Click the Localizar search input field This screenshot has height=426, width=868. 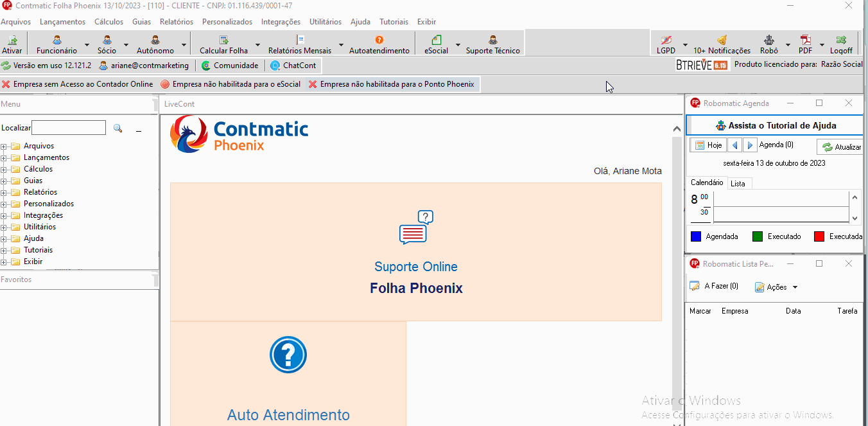tap(69, 128)
